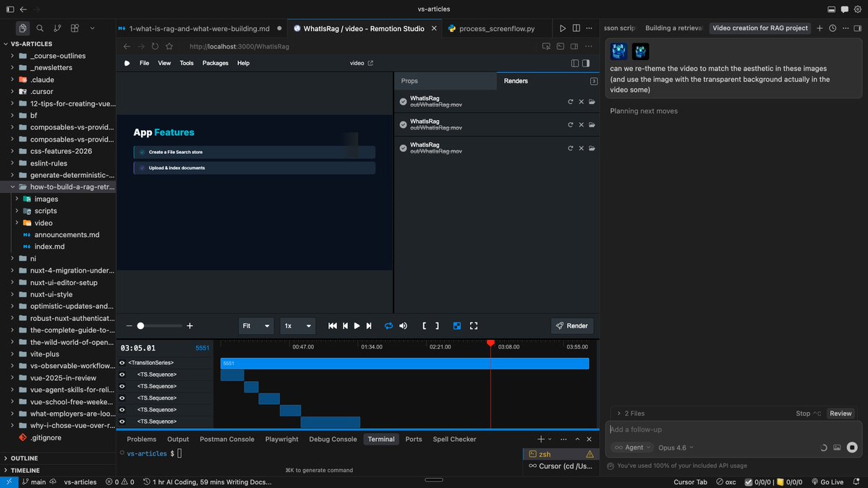
Task: Retry the second WhatIsRag render
Action: [570, 125]
